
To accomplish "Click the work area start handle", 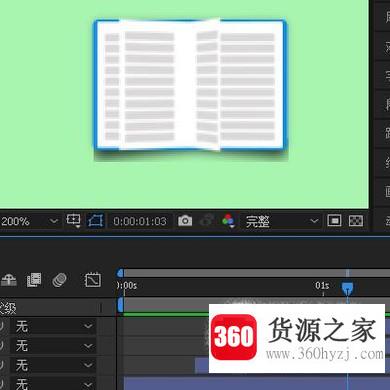I will point(120,305).
